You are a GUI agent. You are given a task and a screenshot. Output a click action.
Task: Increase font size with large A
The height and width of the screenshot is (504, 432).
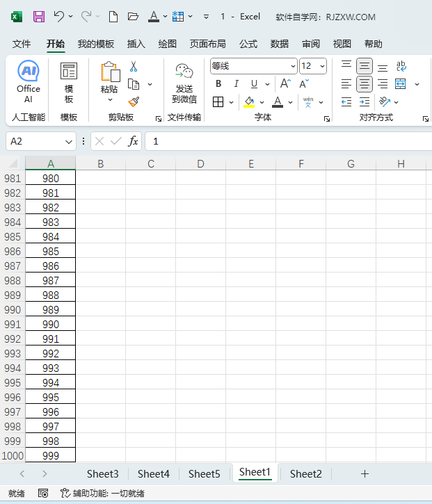tap(285, 83)
